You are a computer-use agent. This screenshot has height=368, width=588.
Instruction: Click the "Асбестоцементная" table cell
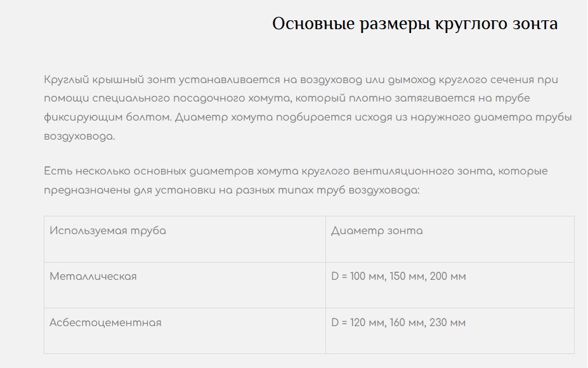pos(105,322)
